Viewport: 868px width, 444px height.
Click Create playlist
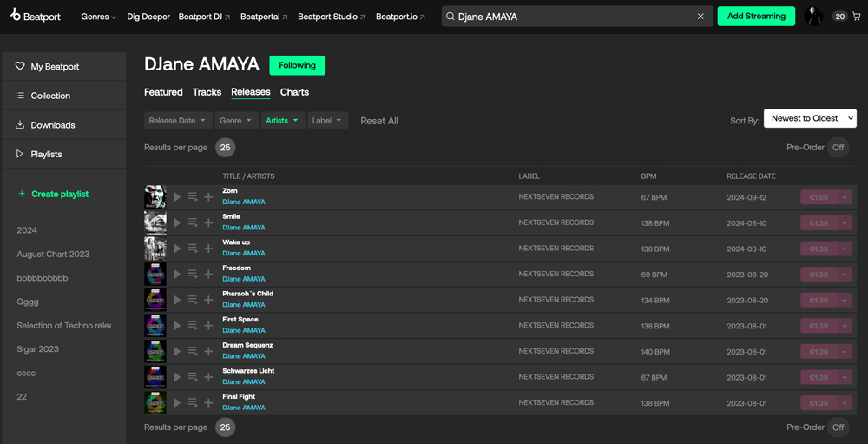(53, 194)
